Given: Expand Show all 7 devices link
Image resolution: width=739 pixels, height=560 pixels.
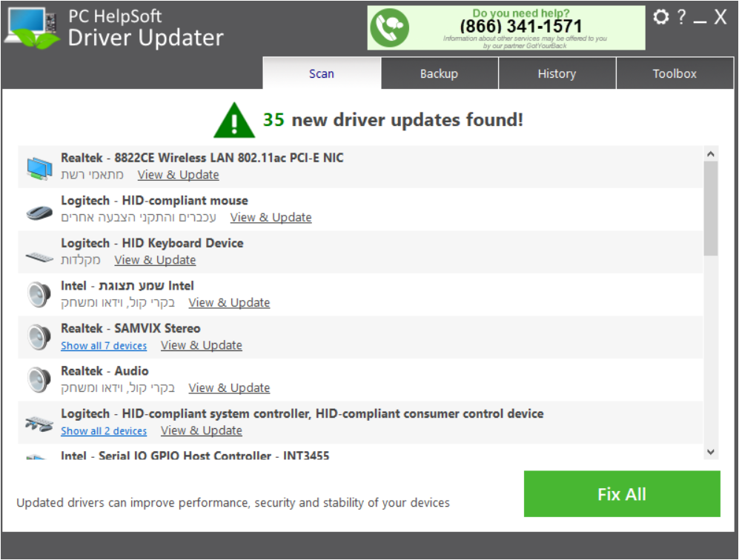Looking at the screenshot, I should tap(104, 346).
